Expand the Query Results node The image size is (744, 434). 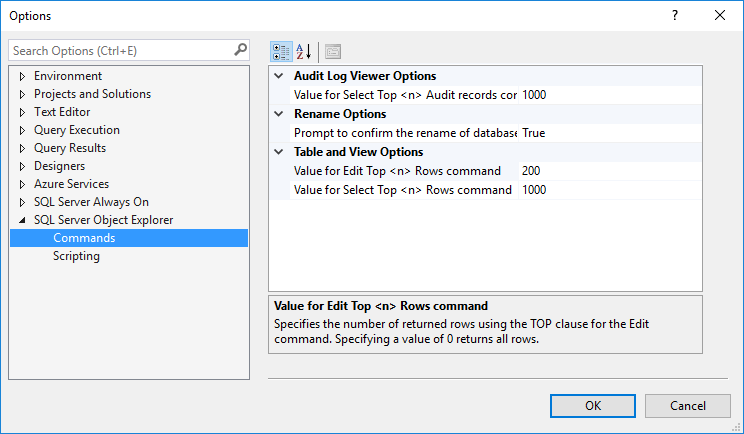coord(22,148)
